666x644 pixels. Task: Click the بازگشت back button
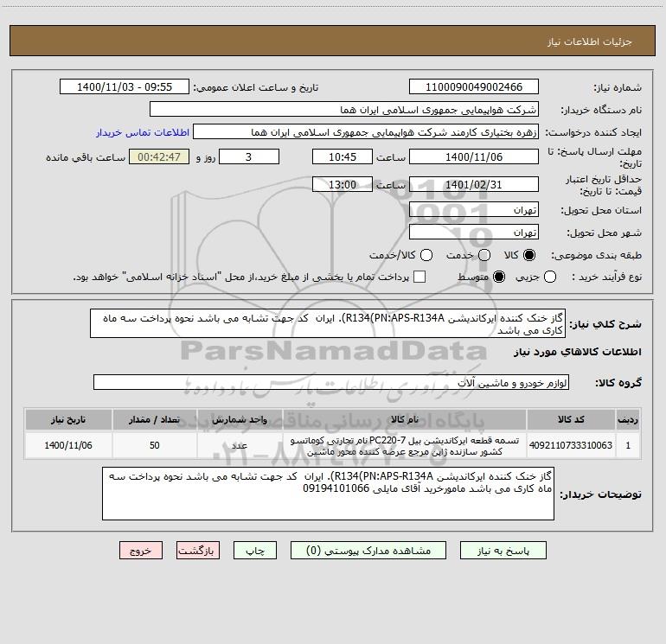pos(198,551)
